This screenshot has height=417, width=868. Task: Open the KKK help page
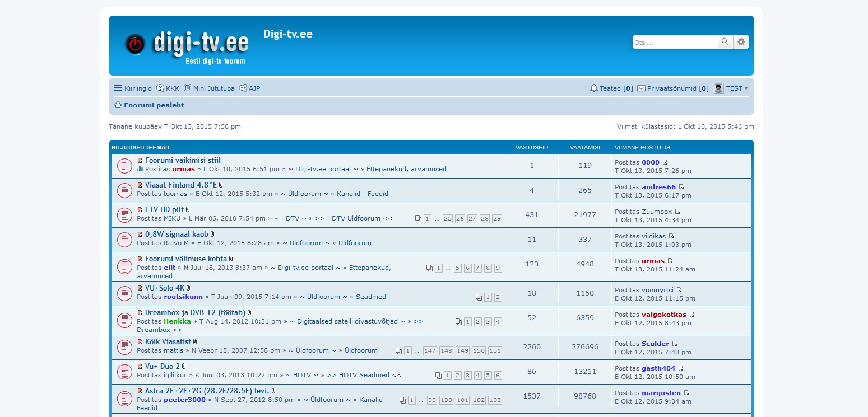(168, 88)
